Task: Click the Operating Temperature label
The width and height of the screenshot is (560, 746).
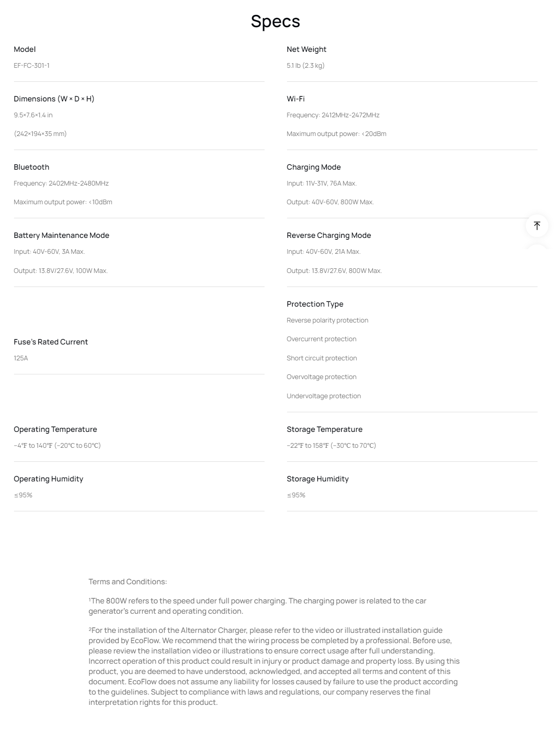Action: point(55,430)
